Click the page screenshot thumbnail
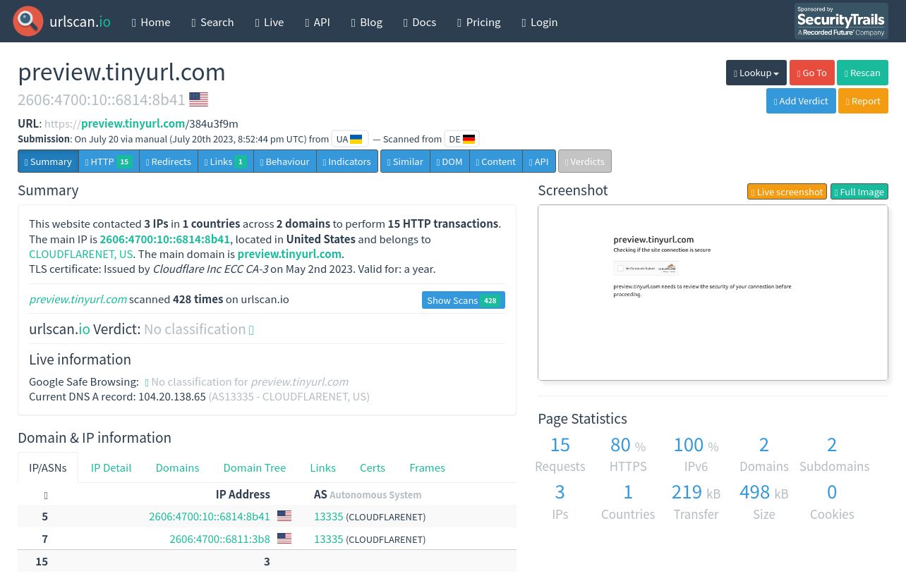906x588 pixels. (713, 293)
